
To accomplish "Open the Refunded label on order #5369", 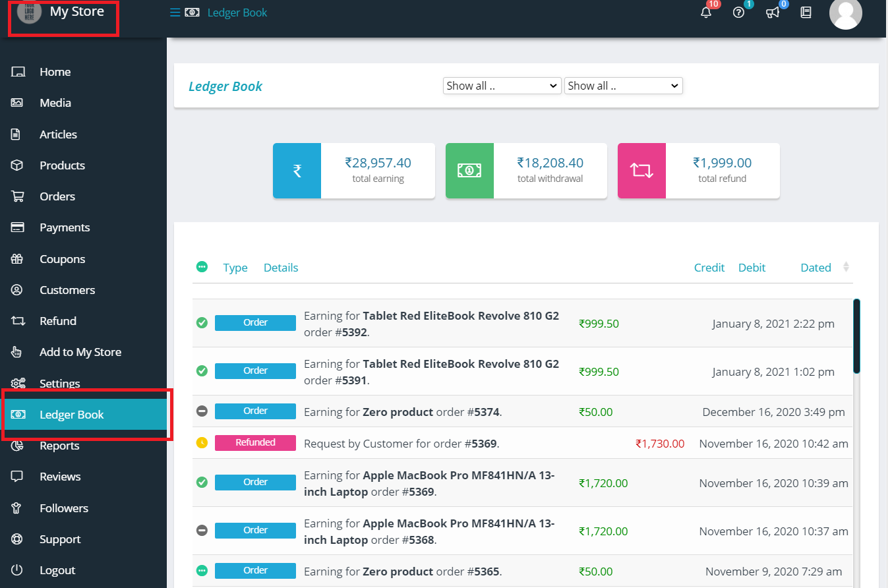I will point(255,442).
